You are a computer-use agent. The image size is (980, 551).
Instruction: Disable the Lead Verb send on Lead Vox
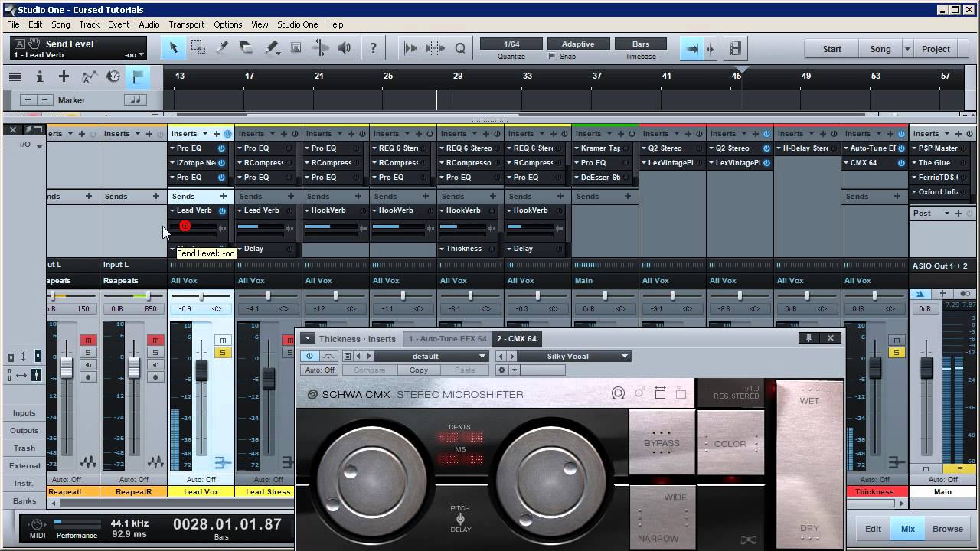tap(222, 210)
